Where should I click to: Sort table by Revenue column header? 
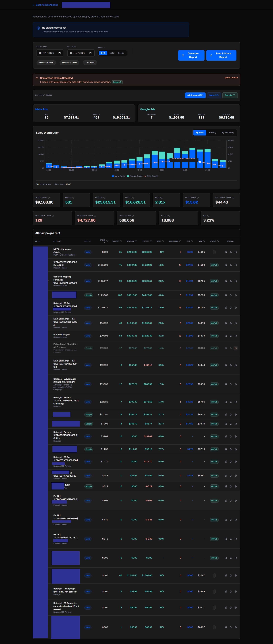[x=130, y=241]
